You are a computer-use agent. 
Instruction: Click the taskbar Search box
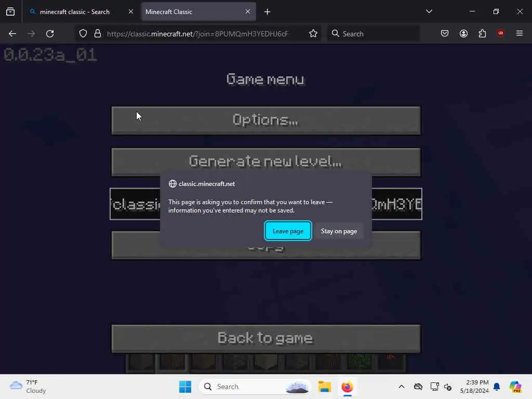(255, 387)
